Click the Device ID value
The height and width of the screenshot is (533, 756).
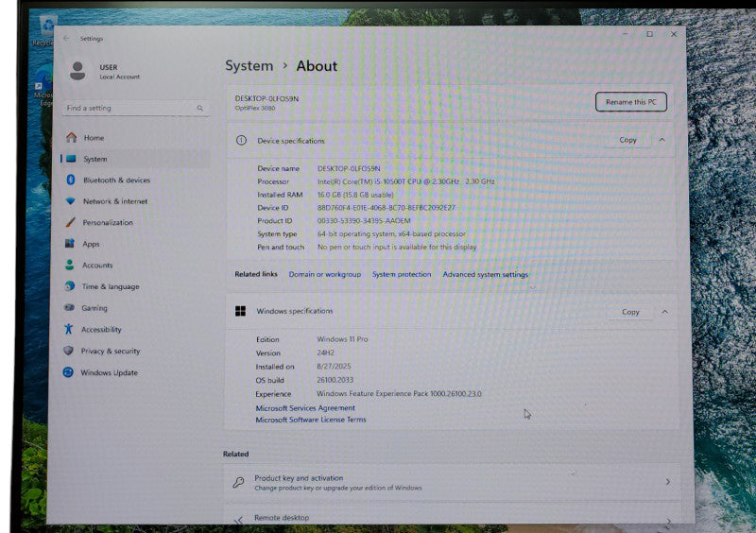tap(386, 207)
